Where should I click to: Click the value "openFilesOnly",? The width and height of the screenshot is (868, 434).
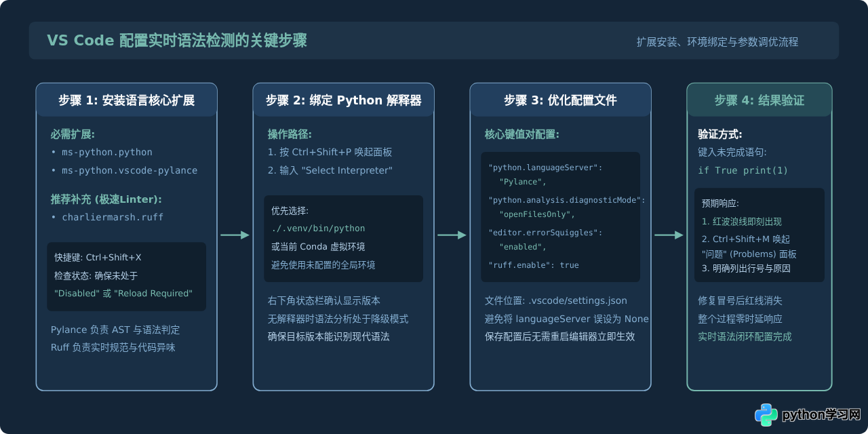click(537, 215)
